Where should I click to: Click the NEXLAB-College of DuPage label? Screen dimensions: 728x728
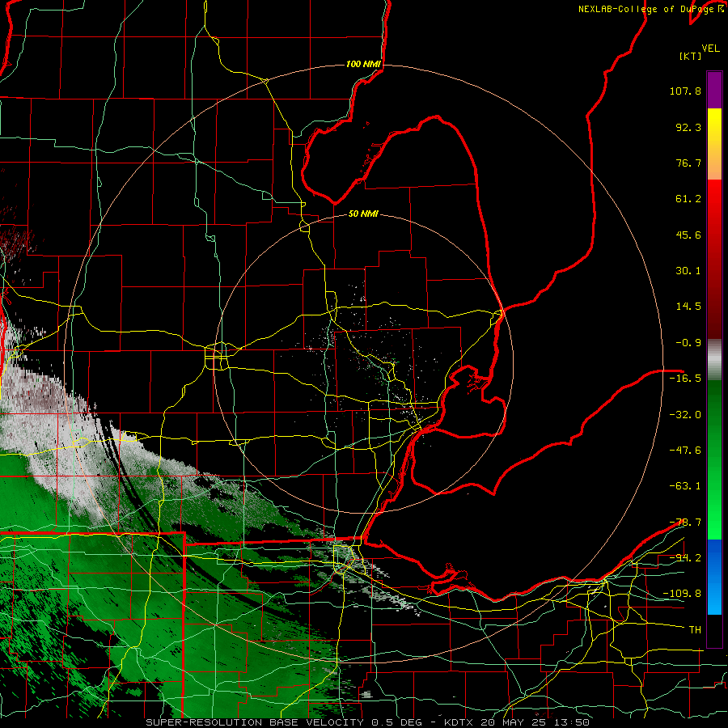645,9
